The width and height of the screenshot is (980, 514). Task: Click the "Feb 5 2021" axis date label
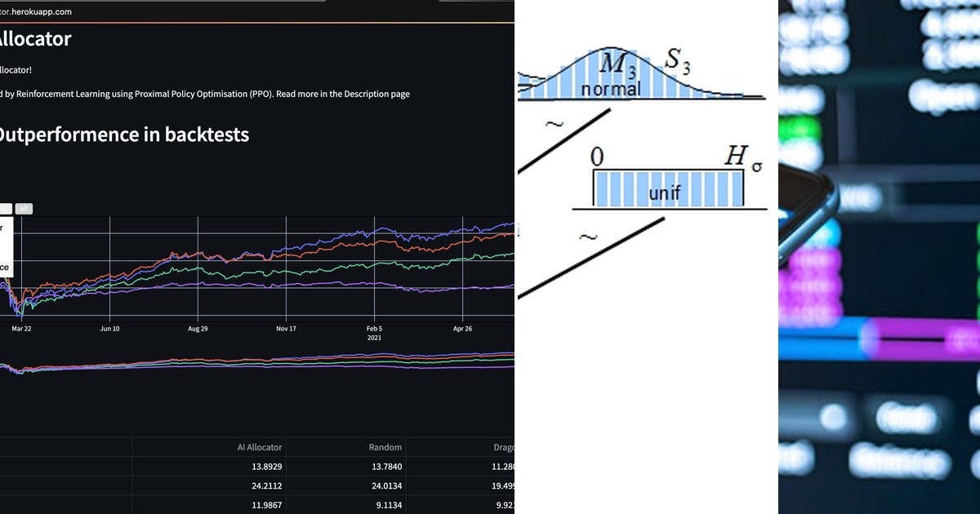374,333
